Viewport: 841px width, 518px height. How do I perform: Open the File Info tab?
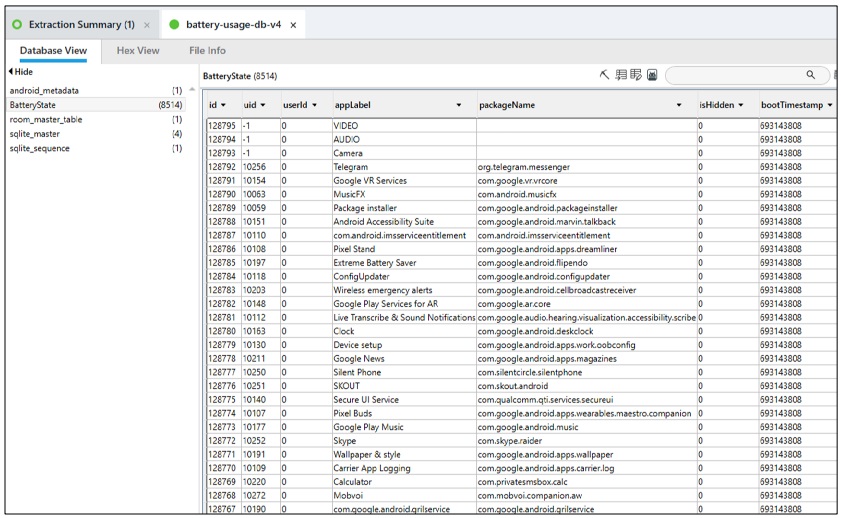[x=207, y=50]
